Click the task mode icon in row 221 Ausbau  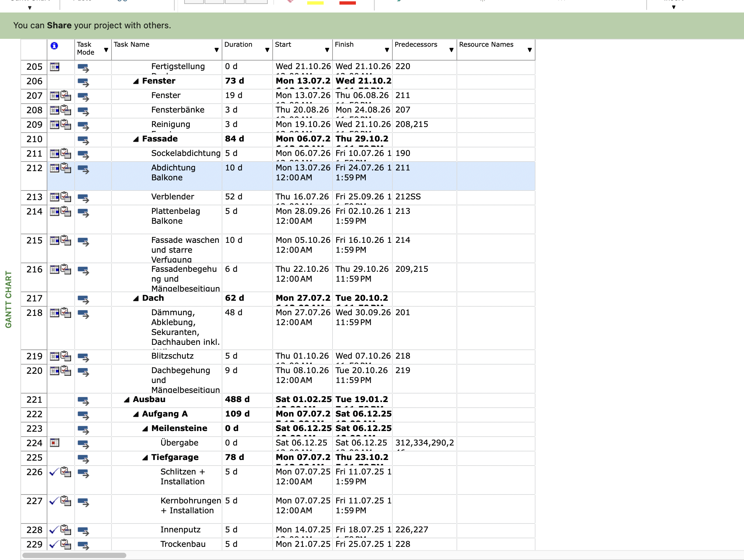[x=83, y=400]
